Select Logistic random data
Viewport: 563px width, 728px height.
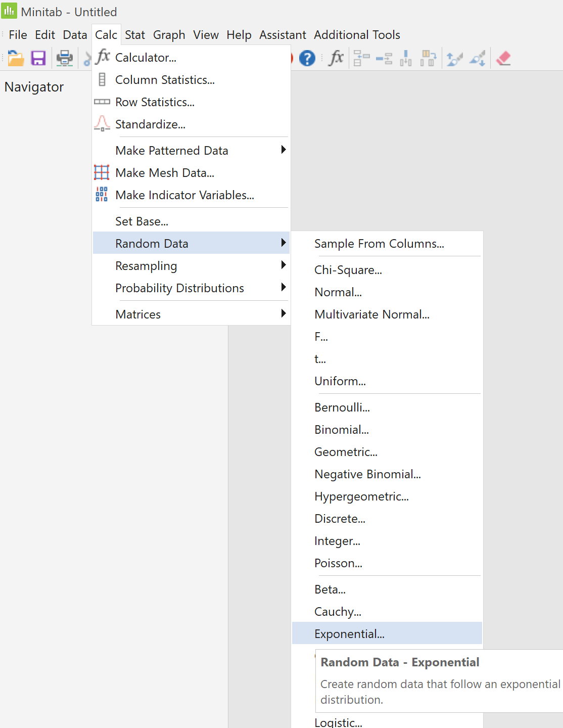pos(387,721)
